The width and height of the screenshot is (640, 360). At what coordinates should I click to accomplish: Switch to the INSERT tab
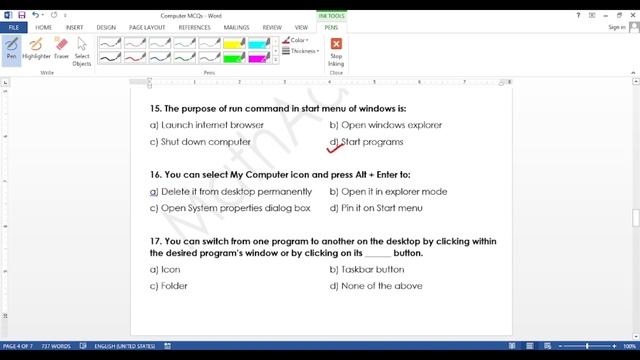(74, 27)
